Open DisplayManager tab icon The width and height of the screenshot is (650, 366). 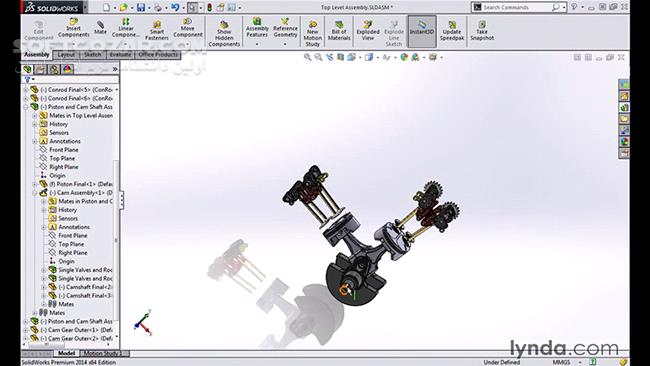coord(68,69)
